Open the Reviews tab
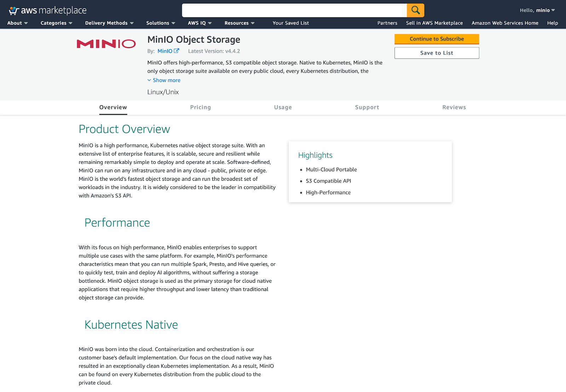566x392 pixels. click(454, 107)
